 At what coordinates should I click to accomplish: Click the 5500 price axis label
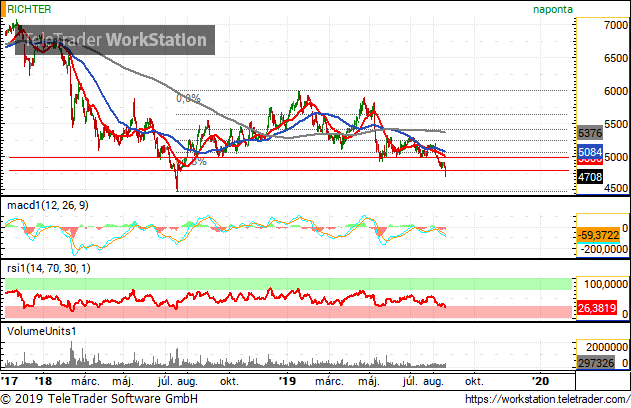tap(616, 124)
